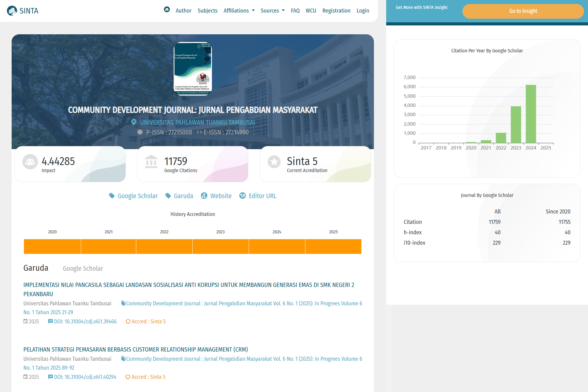This screenshot has width=588, height=392.
Task: Click the 2022 accreditation history bar
Action: (x=164, y=247)
